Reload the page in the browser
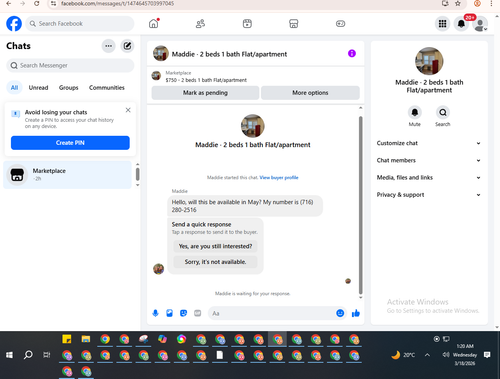 (x=37, y=3)
